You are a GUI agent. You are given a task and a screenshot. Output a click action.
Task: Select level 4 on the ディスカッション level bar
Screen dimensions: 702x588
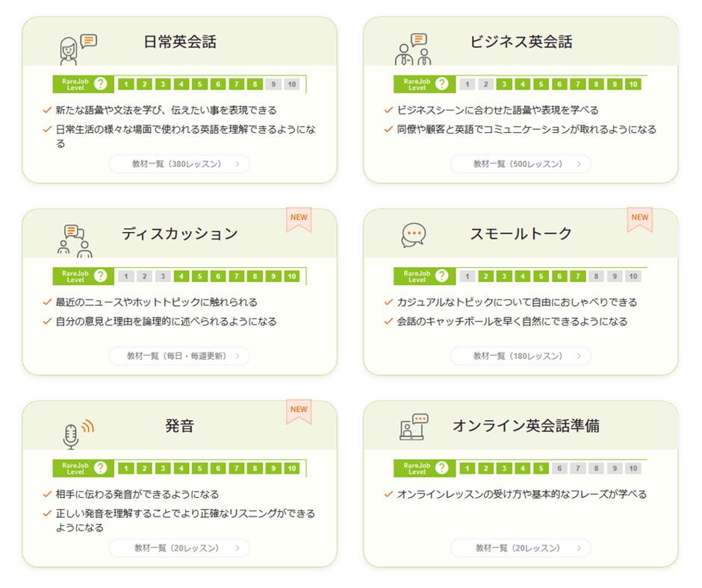181,275
